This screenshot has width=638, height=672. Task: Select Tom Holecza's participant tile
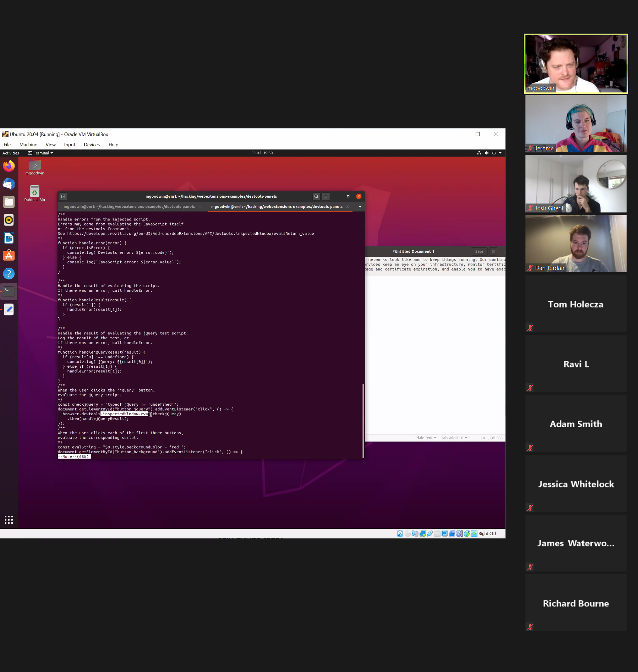(x=576, y=304)
